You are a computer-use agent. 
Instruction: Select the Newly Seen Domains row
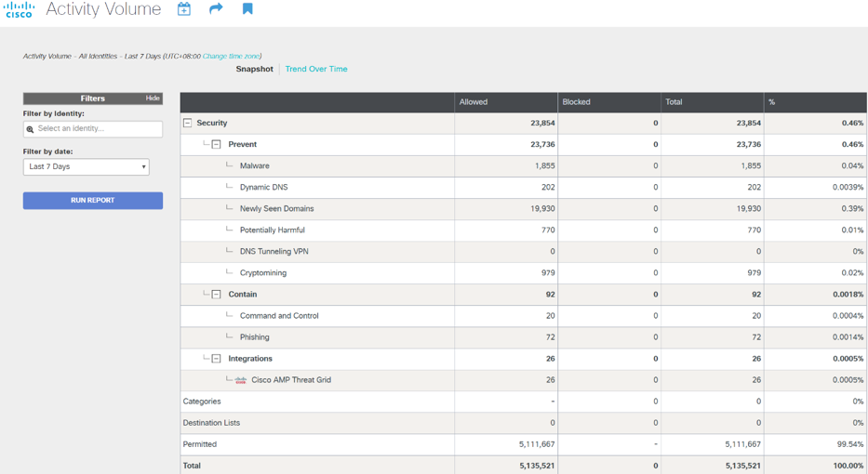coord(276,209)
